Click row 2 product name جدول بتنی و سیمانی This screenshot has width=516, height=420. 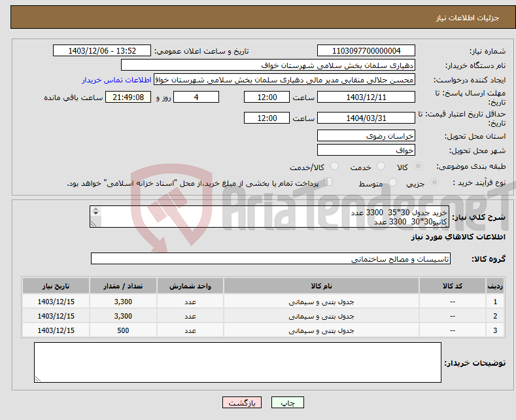321,317
